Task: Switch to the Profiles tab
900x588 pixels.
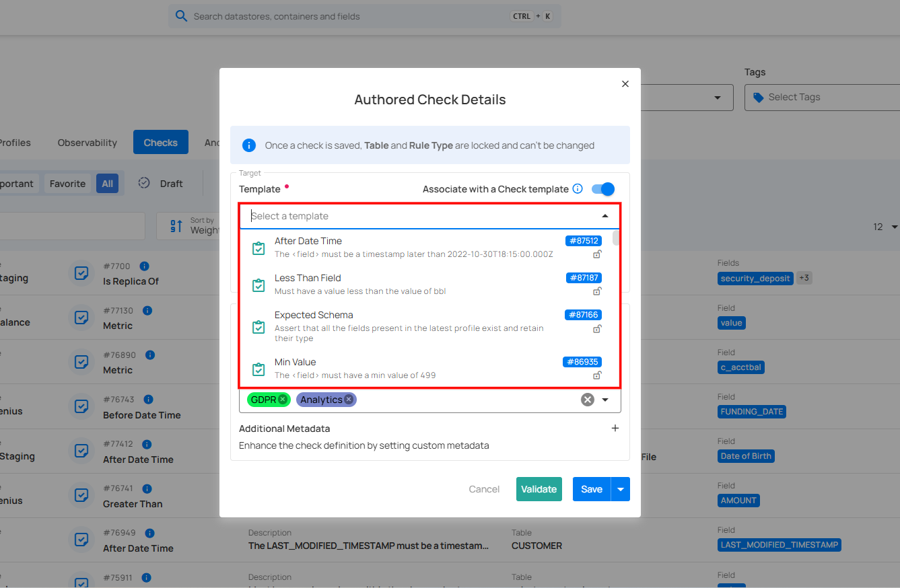Action: click(x=15, y=143)
